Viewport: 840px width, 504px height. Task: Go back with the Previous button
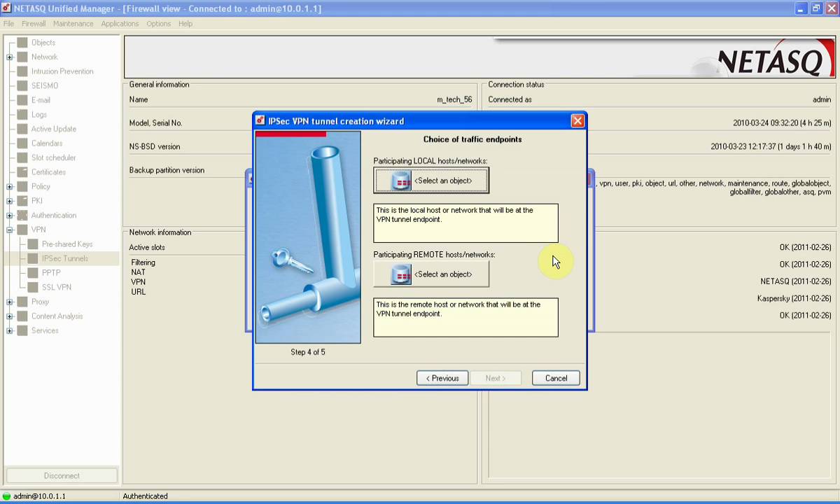click(442, 378)
